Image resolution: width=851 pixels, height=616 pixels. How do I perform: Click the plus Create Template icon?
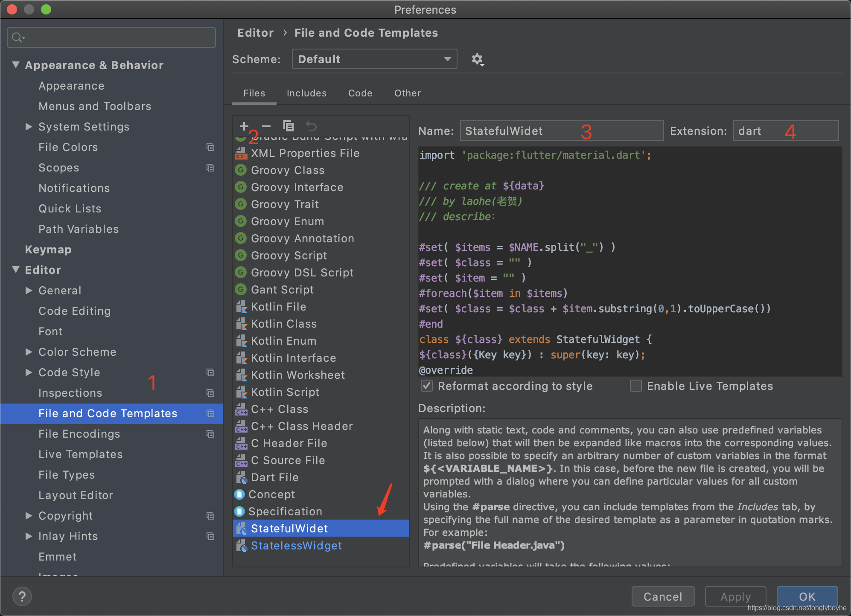244,126
